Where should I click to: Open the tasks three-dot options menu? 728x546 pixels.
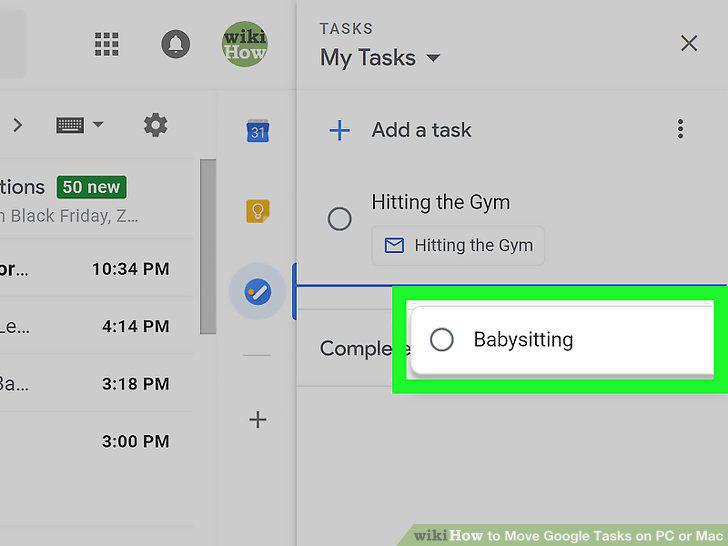tap(680, 129)
